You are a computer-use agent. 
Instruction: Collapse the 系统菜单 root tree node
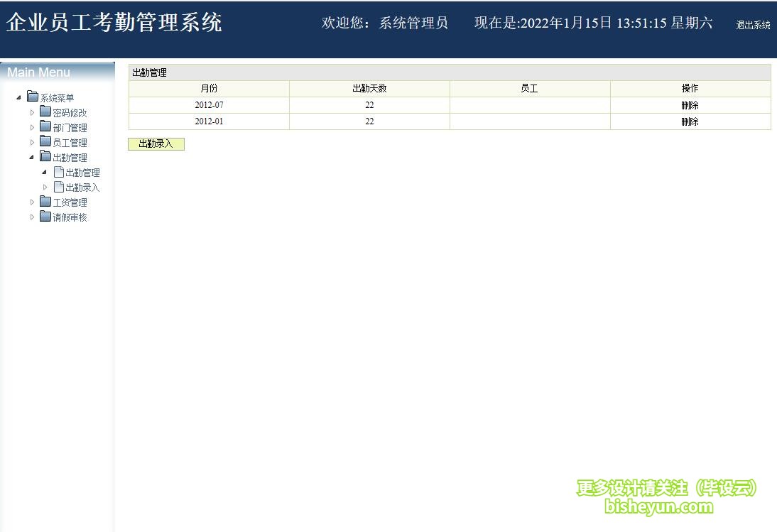19,98
